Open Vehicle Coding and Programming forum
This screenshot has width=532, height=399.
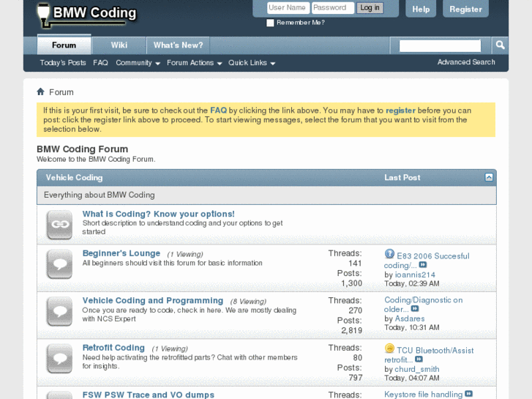tap(153, 300)
